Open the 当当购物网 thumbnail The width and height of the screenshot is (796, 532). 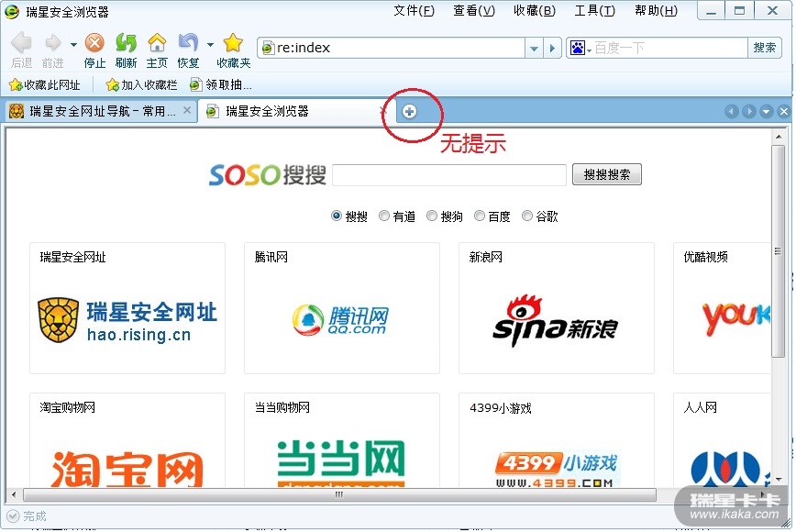pyautogui.click(x=342, y=440)
